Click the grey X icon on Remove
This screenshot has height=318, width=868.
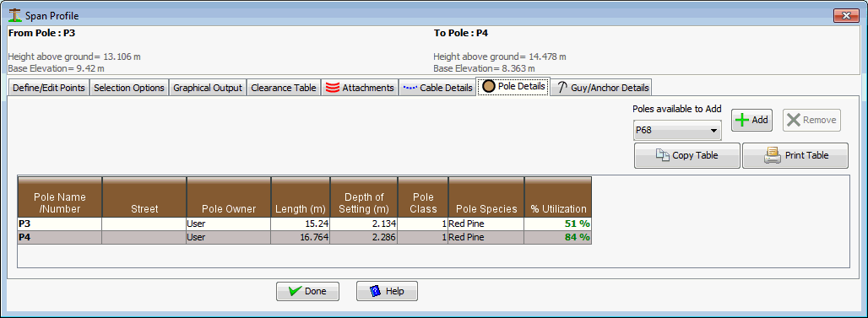point(793,120)
